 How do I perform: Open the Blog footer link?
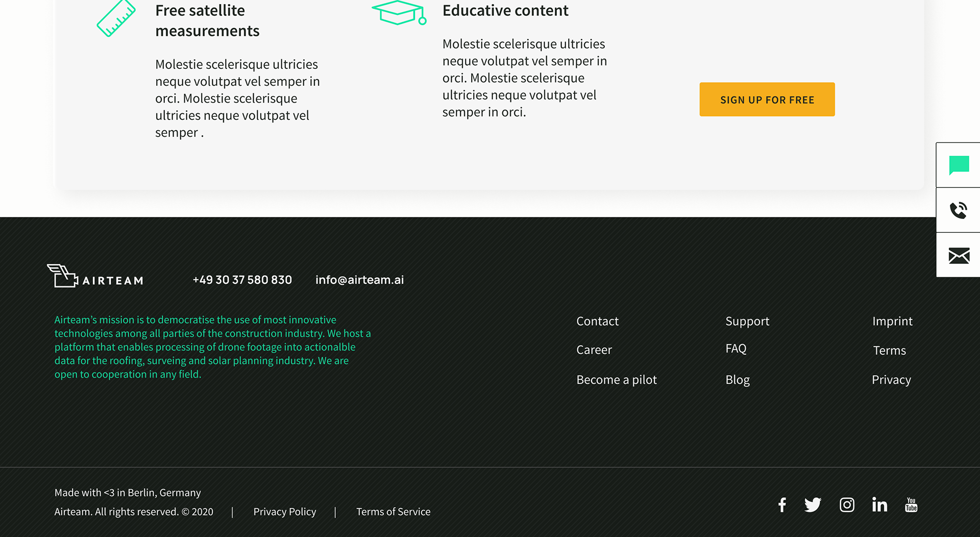point(738,380)
